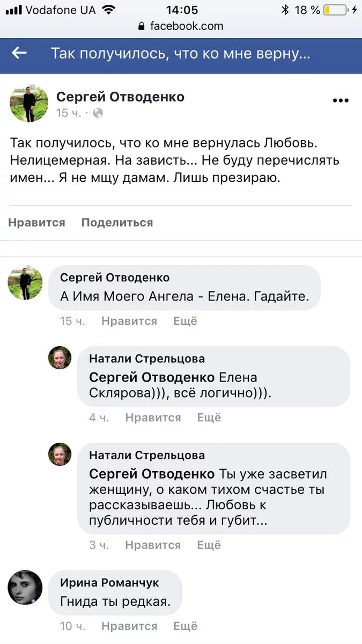Like Ирина Романчук's comment
The width and height of the screenshot is (362, 644).
[x=129, y=626]
